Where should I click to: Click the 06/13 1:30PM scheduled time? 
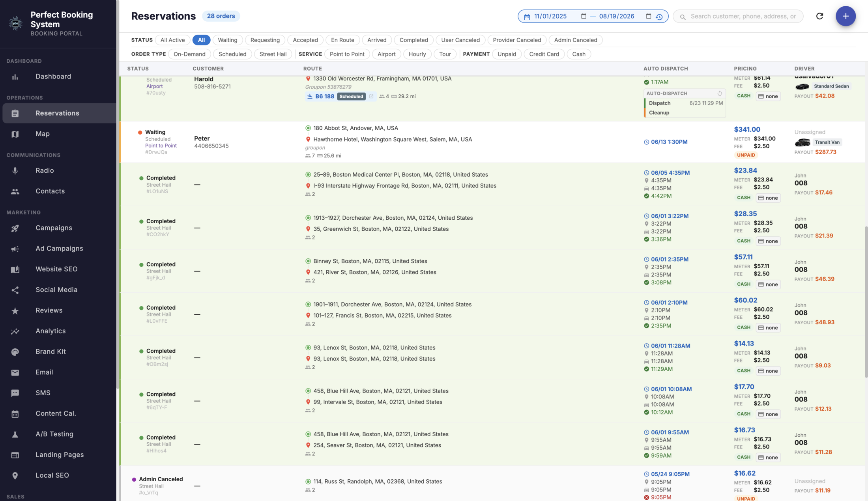pos(669,142)
